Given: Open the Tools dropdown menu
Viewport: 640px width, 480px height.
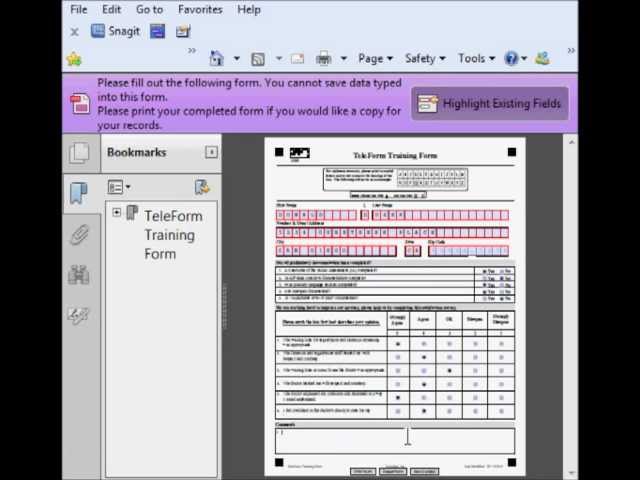Looking at the screenshot, I should coord(476,59).
